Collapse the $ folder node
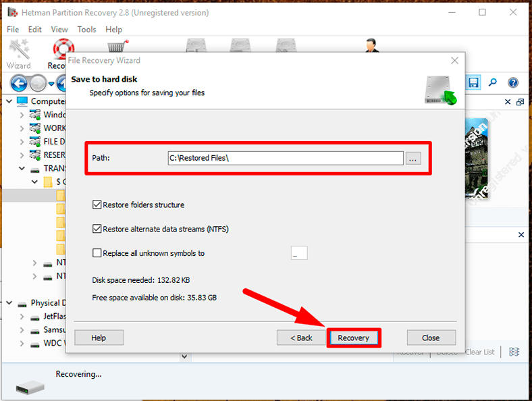Image resolution: width=532 pixels, height=401 pixels. pos(34,182)
